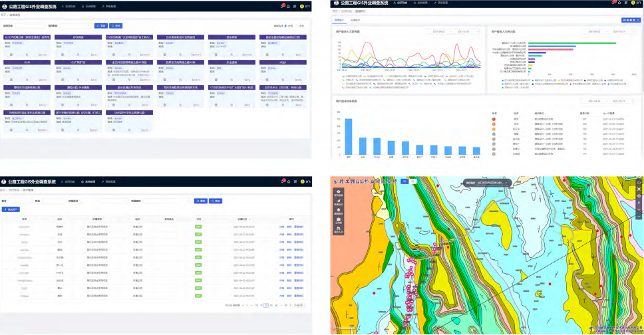Open the project status dropdown in project filter bar
This screenshot has height=335, width=644.
tap(73, 26)
